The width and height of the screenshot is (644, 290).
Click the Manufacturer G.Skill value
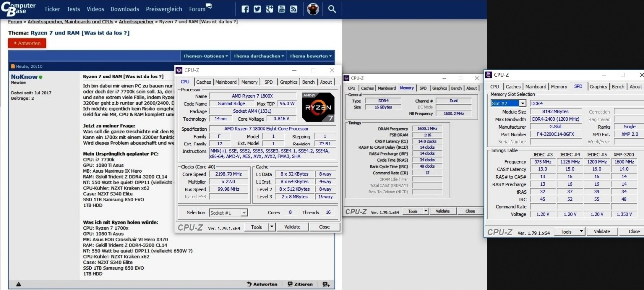pos(555,127)
